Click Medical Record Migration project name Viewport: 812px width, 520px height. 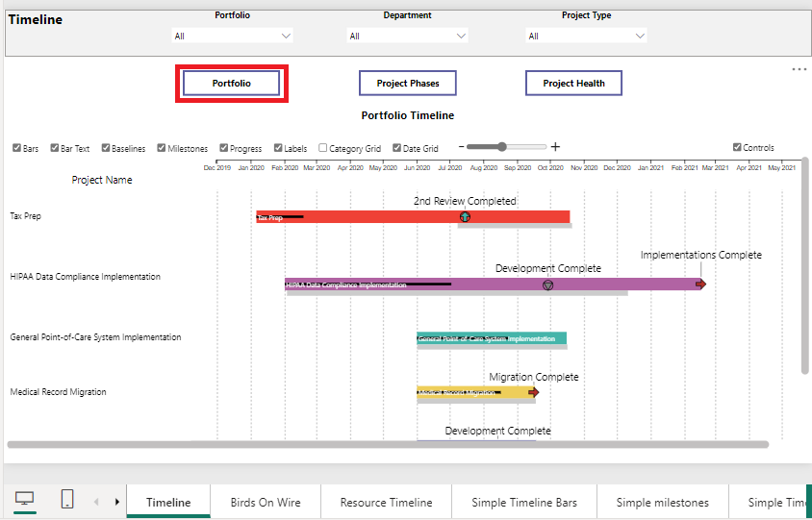pos(58,391)
